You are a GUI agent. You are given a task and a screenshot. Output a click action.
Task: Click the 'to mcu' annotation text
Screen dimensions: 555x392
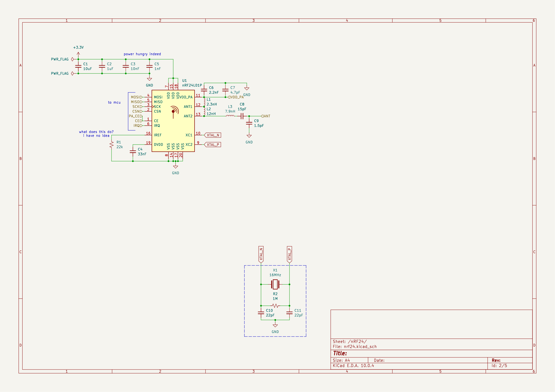(x=114, y=102)
